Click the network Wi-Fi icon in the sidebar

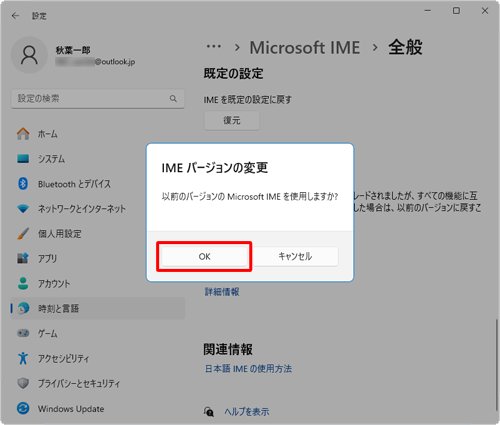pyautogui.click(x=23, y=209)
